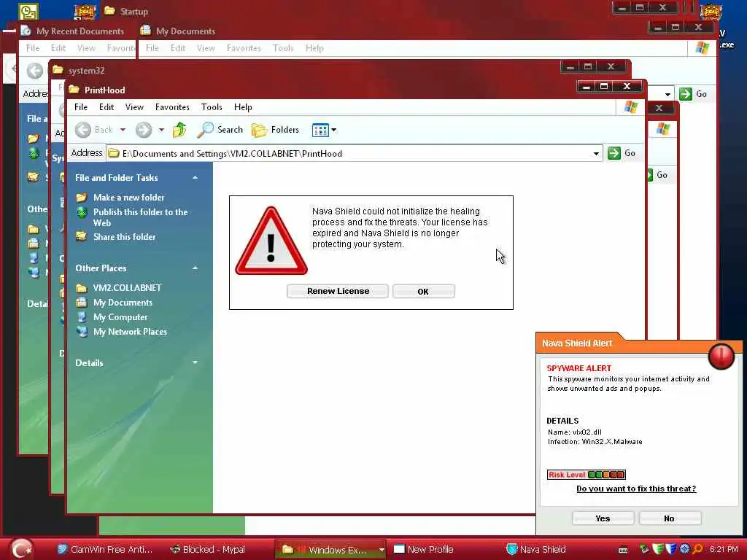Image resolution: width=747 pixels, height=560 pixels.
Task: Click 'Do you want to fix this threat?' link
Action: [636, 489]
